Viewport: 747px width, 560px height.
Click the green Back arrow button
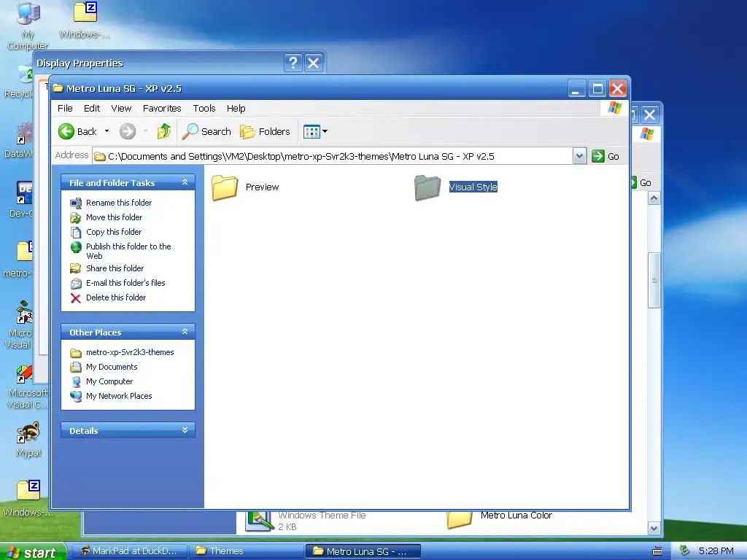point(66,131)
